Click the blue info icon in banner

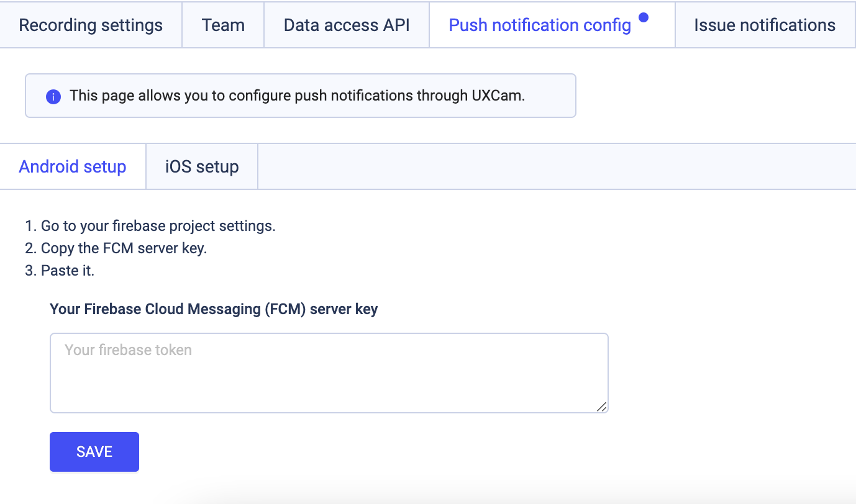53,97
